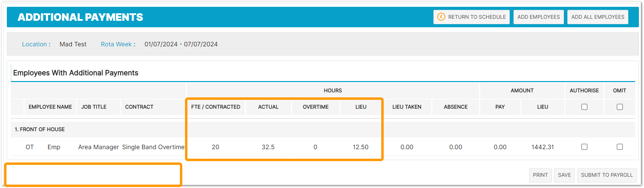
Task: Select the 1. Front of House group row
Action: (40, 129)
